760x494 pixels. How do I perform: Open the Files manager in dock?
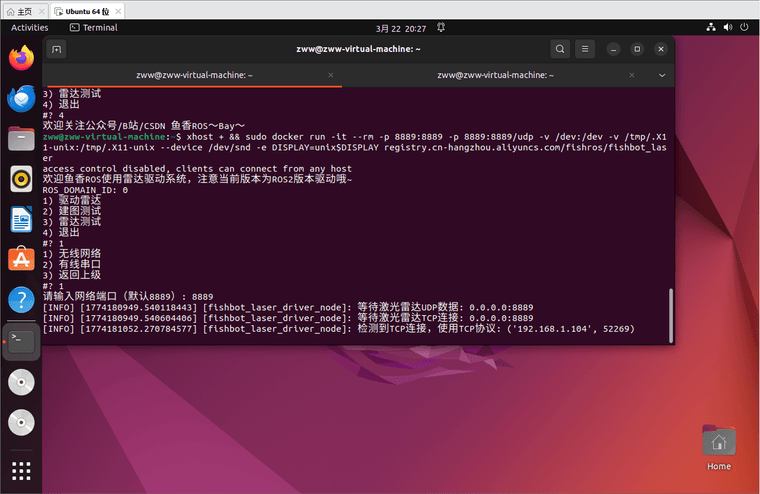(x=21, y=139)
